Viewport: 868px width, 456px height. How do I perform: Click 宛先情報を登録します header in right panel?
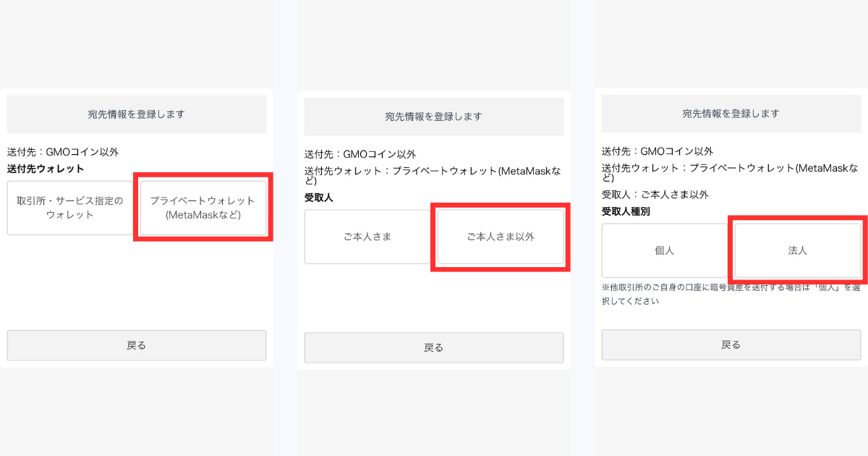[731, 114]
